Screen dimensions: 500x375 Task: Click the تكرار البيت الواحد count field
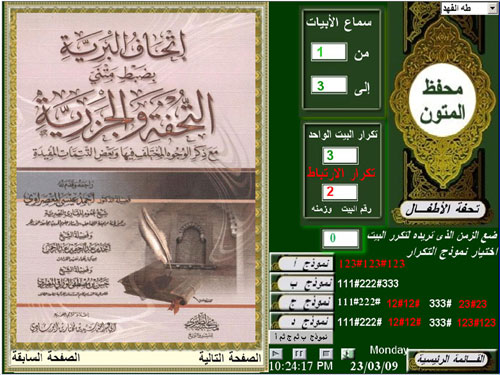coord(340,155)
